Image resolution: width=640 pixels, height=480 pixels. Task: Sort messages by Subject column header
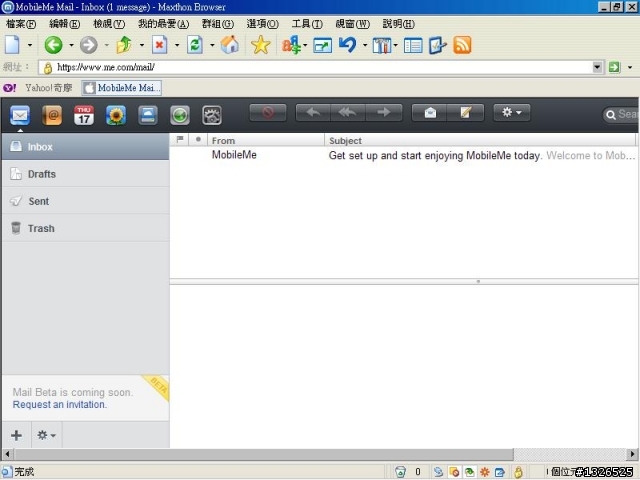click(x=480, y=140)
